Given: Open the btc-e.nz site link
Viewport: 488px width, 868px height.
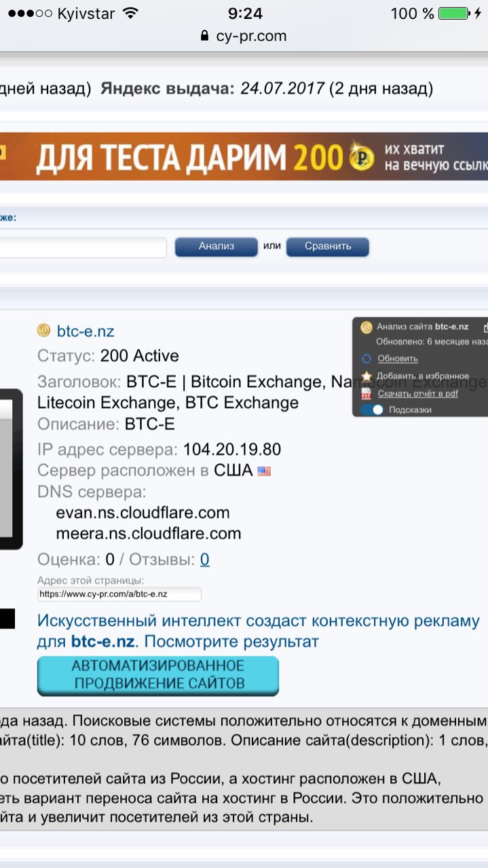Looking at the screenshot, I should pyautogui.click(x=86, y=332).
